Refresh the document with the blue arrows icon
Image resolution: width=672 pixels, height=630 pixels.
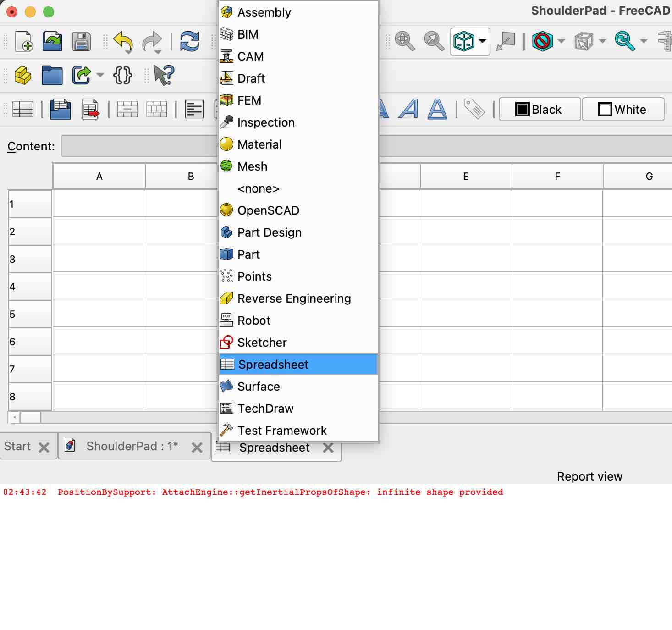pyautogui.click(x=189, y=41)
